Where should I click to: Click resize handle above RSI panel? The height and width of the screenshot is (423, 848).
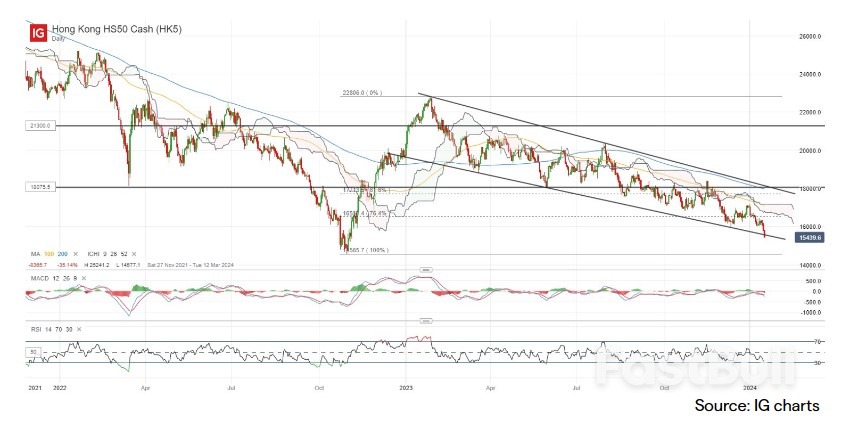pyautogui.click(x=427, y=322)
